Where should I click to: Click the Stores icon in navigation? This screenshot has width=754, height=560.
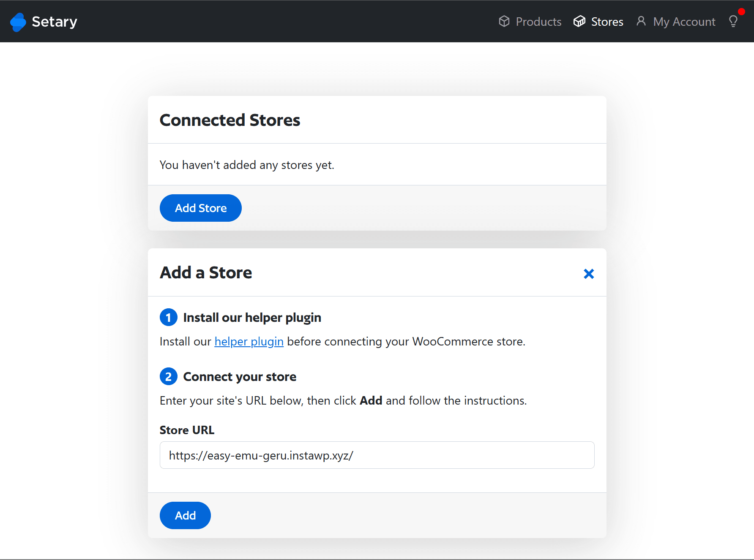579,21
